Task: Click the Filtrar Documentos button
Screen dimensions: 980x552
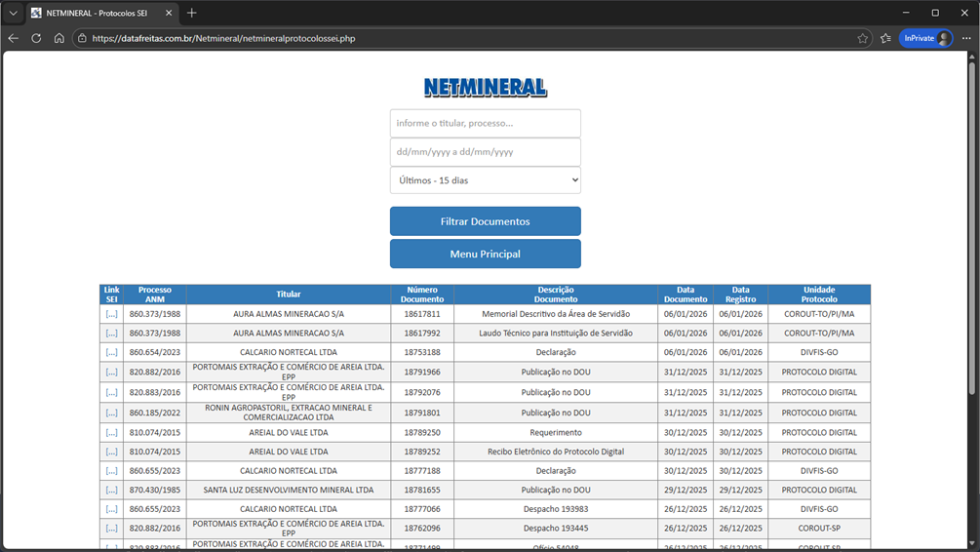Action: pyautogui.click(x=485, y=221)
